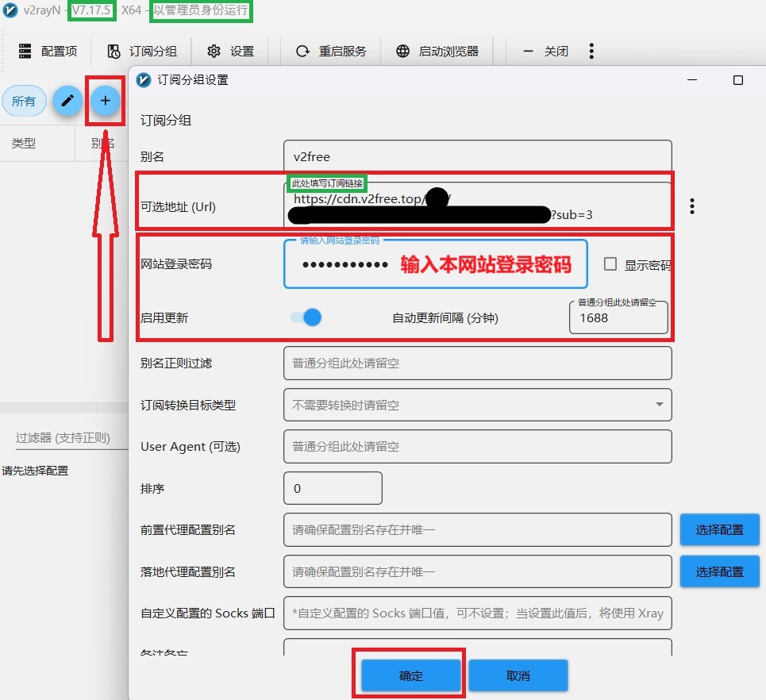Click the 确定 confirm button
This screenshot has width=766, height=700.
(411, 675)
